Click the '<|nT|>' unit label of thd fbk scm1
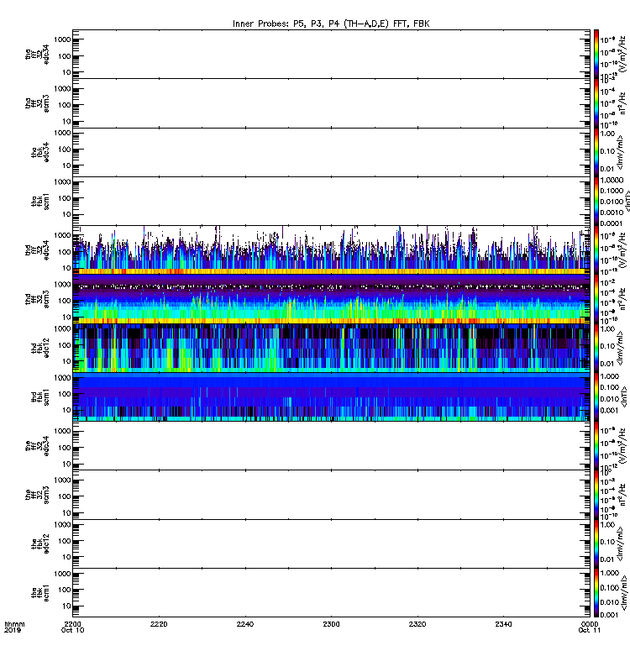 point(624,396)
